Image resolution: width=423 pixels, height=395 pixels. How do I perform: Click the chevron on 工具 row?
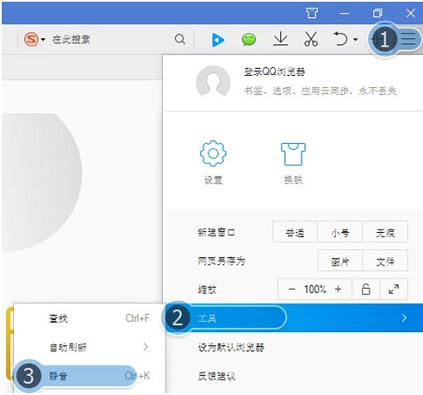click(404, 318)
